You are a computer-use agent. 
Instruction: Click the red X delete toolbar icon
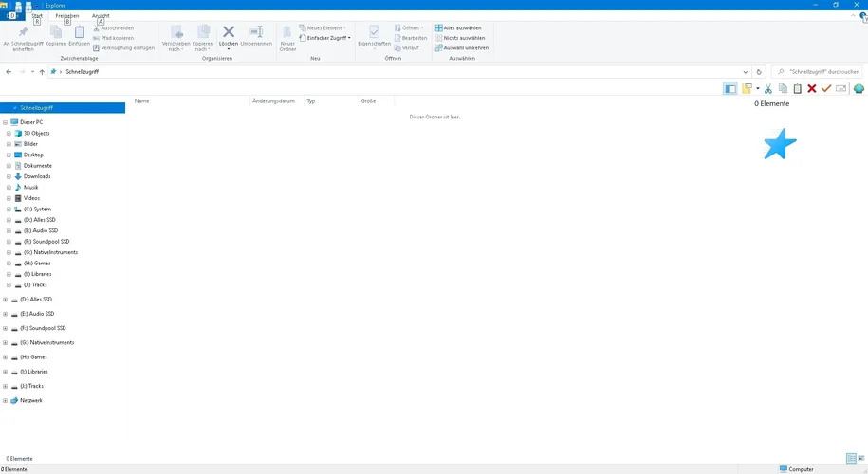pyautogui.click(x=811, y=88)
